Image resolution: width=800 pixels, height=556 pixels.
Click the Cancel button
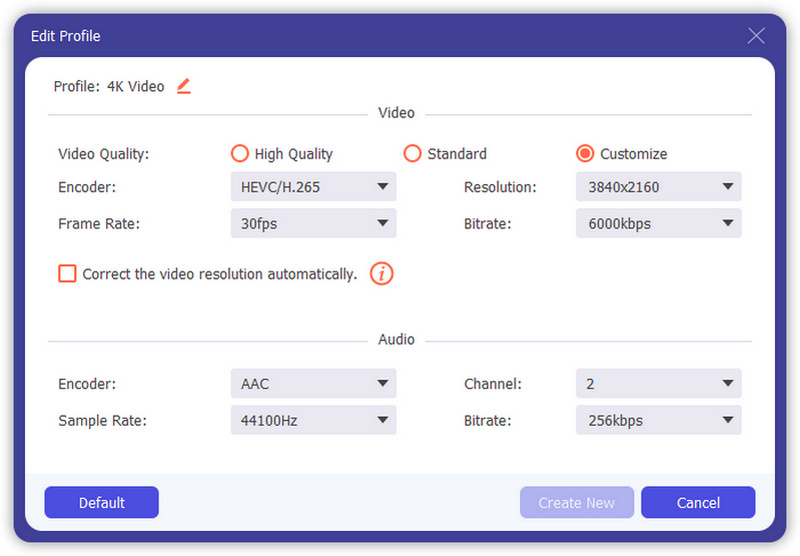point(697,502)
